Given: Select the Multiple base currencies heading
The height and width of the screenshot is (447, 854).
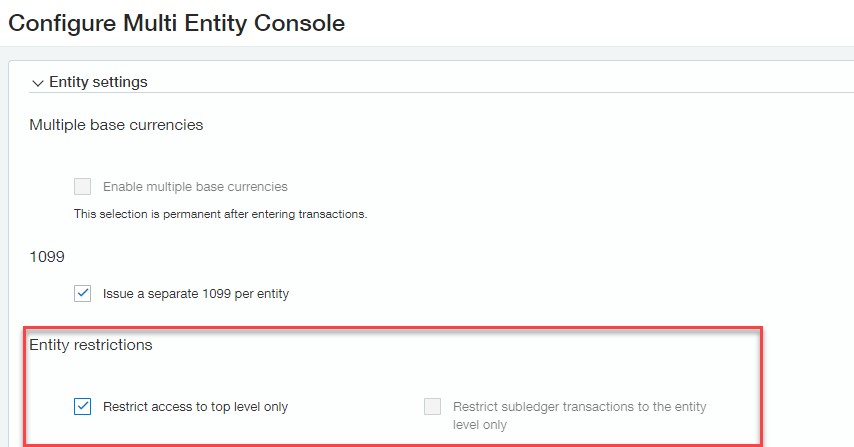Looking at the screenshot, I should pos(116,125).
